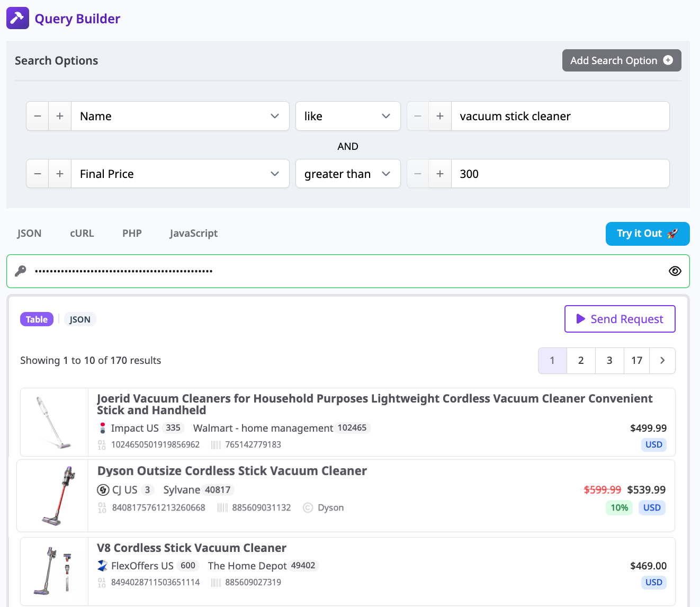Go to results page 2
This screenshot has width=700, height=607.
point(581,361)
